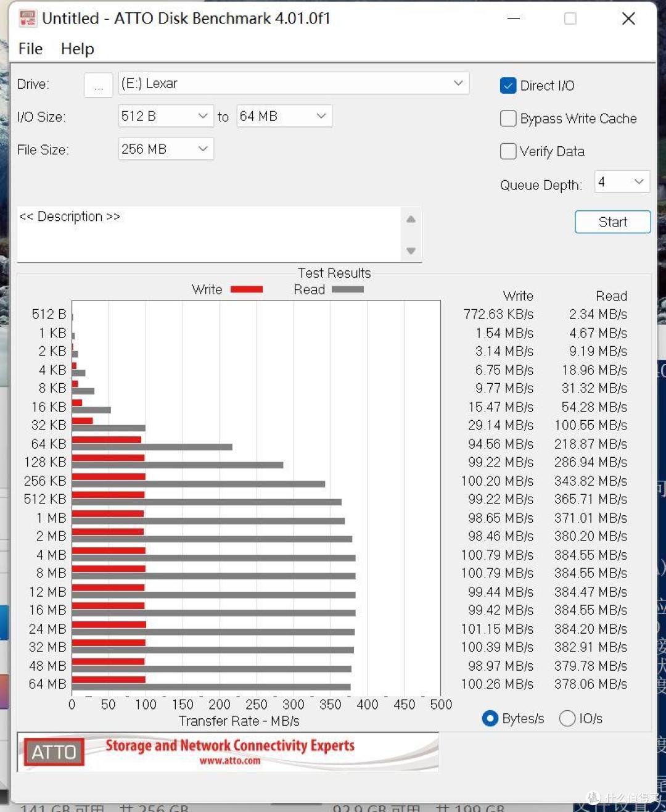Click the red Write legend swatch

pyautogui.click(x=246, y=289)
